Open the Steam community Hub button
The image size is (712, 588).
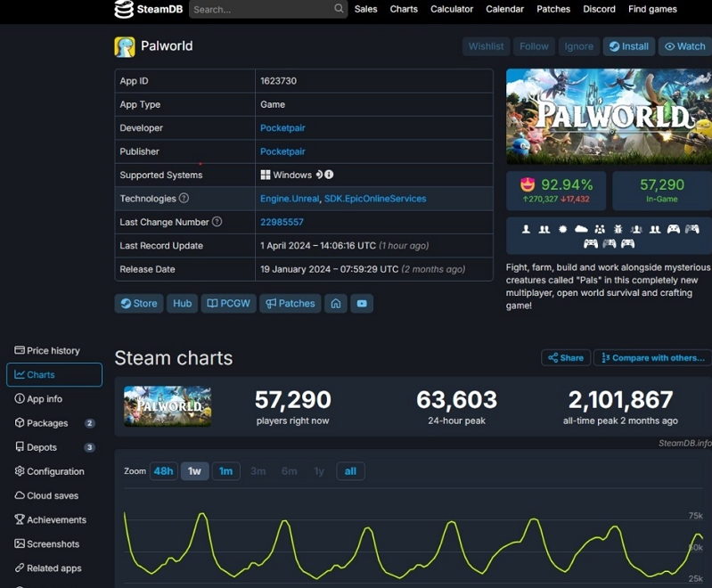coord(182,303)
